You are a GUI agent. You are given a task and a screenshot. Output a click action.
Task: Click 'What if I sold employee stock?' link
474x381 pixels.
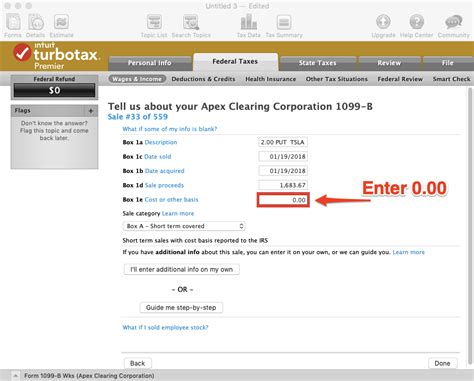tap(165, 328)
